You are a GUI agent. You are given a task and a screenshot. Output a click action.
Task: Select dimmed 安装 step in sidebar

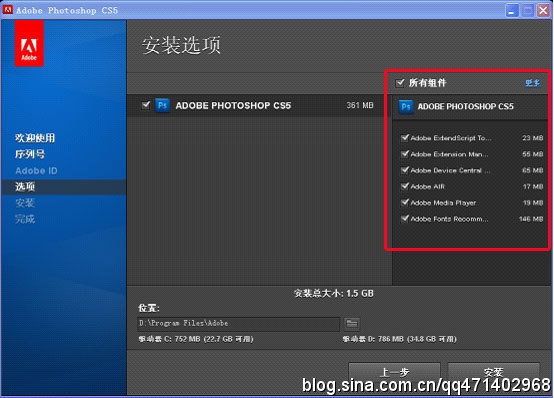[x=25, y=203]
